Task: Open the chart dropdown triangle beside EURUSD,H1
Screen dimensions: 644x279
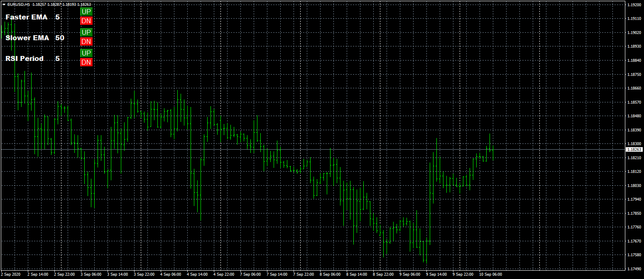Action: (4, 4)
